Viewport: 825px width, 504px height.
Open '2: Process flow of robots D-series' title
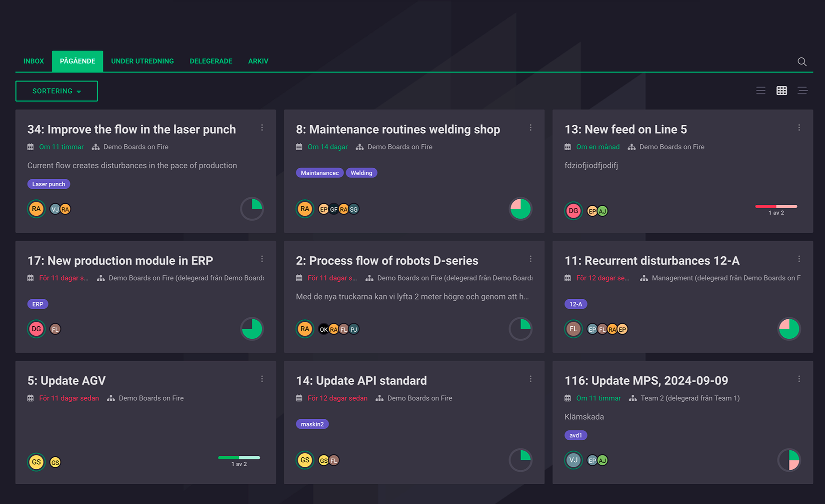pyautogui.click(x=387, y=261)
